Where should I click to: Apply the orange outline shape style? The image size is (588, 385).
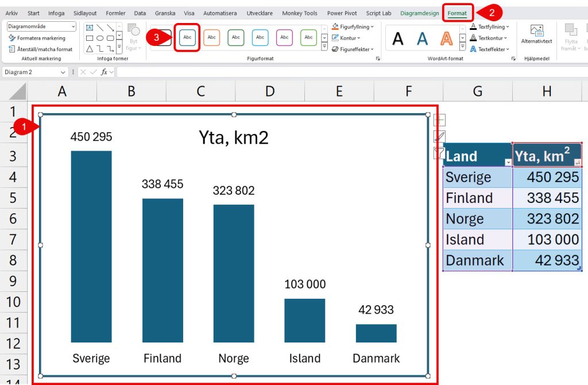[211, 37]
